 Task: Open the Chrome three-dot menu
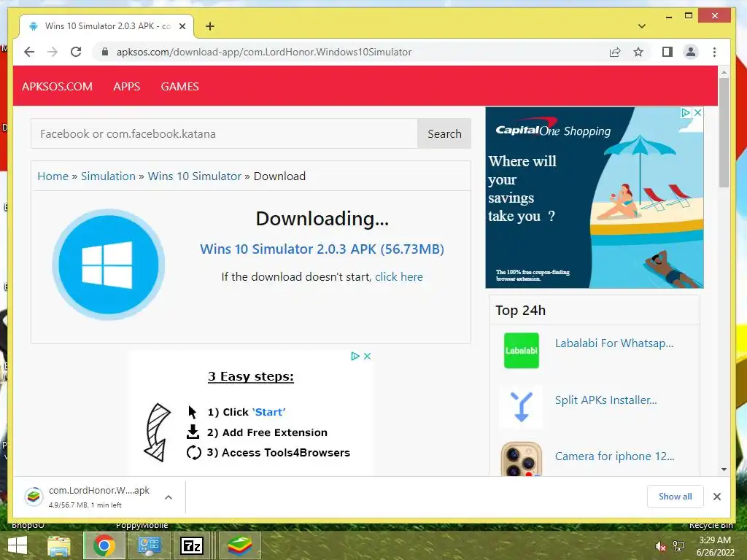click(x=714, y=52)
